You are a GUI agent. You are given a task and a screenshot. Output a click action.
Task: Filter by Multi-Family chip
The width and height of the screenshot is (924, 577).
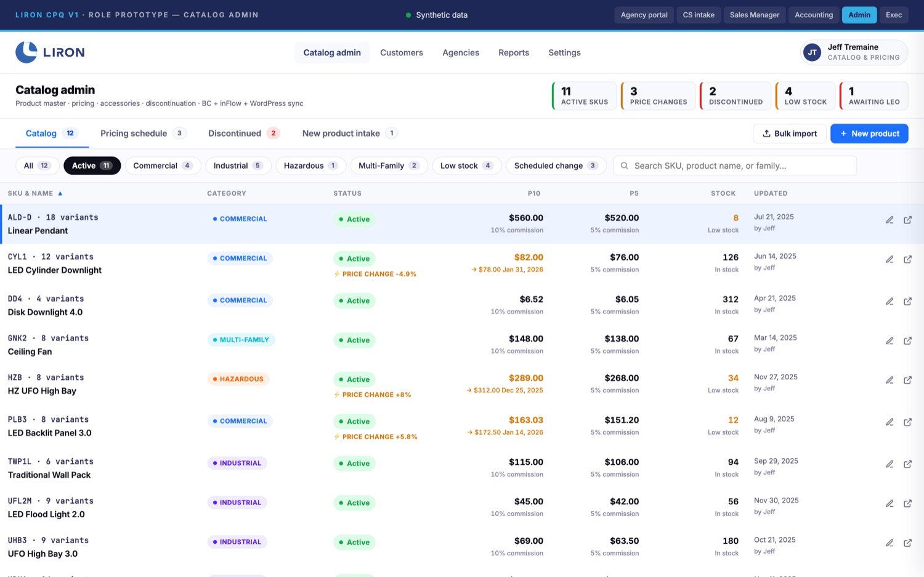click(x=389, y=166)
